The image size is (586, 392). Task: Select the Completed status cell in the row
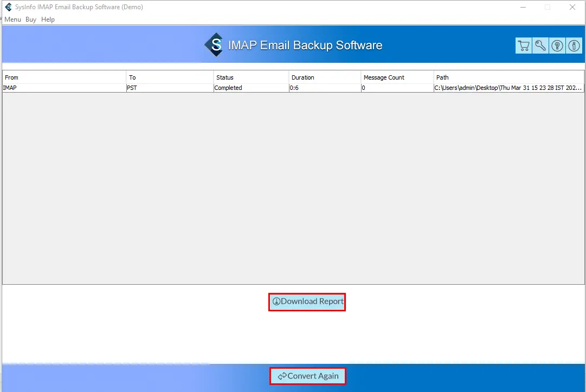click(x=228, y=88)
